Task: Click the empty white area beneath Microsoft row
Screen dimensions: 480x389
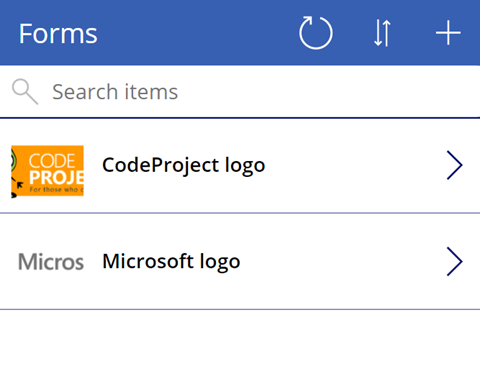Action: [240, 349]
